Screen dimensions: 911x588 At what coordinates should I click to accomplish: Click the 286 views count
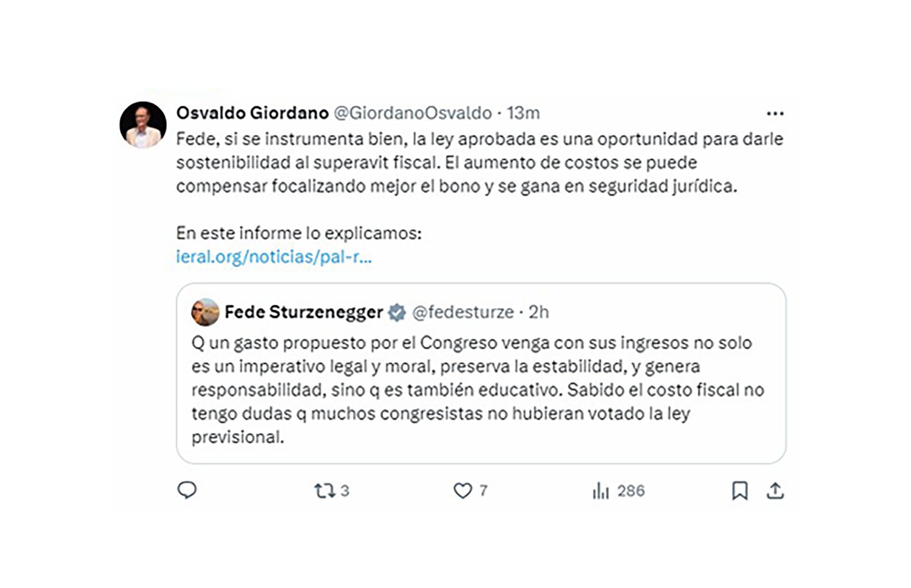(631, 491)
